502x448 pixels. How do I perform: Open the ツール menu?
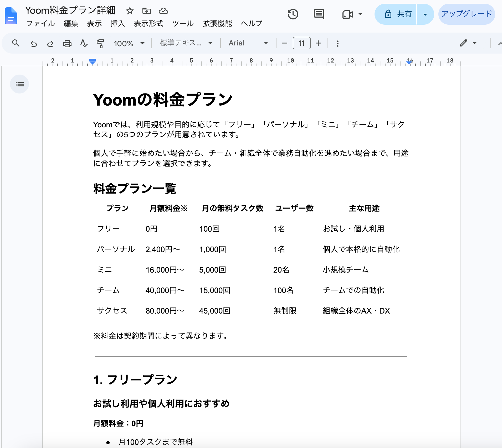pos(183,24)
